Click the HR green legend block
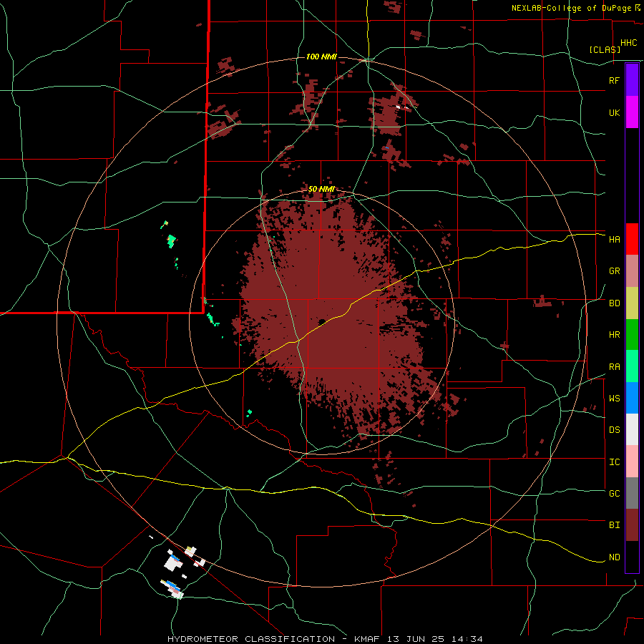The width and height of the screenshot is (644, 644). [632, 334]
